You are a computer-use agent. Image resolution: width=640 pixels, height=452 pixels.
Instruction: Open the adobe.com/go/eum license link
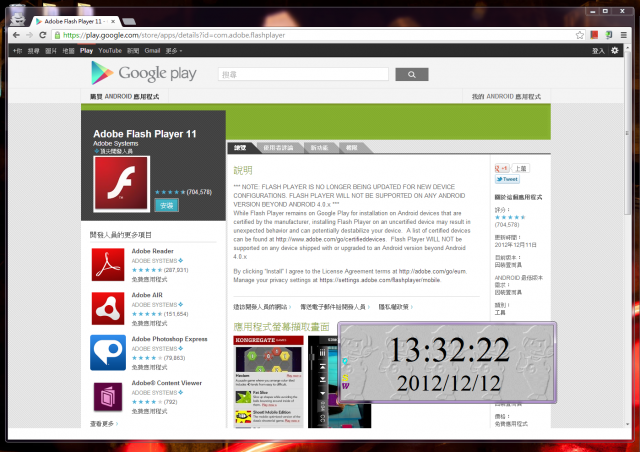click(x=433, y=271)
